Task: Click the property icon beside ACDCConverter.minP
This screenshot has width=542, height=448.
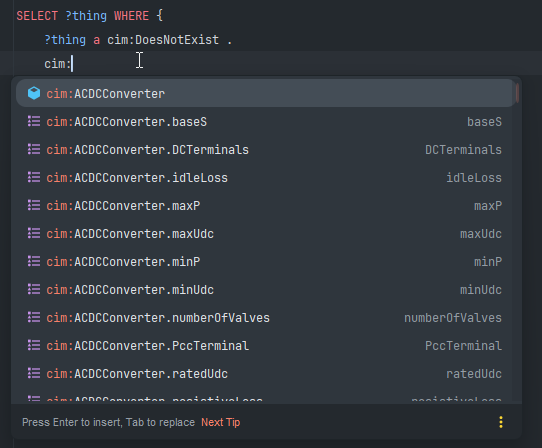Action: (x=34, y=261)
